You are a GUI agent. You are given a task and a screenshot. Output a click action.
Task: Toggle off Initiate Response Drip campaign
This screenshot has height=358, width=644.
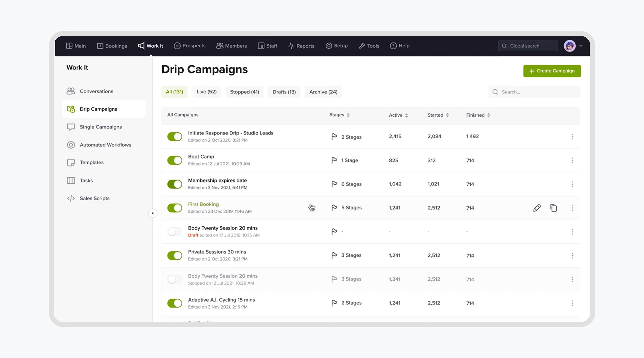click(175, 136)
